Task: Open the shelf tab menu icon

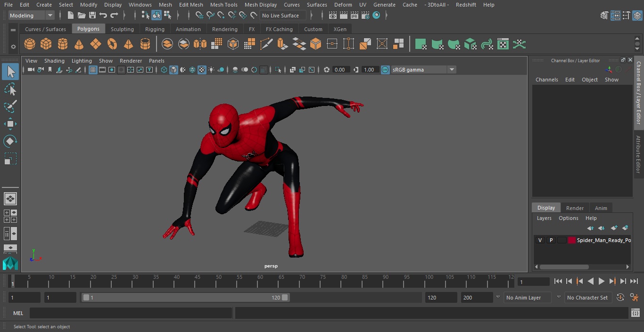Action: pyautogui.click(x=13, y=30)
